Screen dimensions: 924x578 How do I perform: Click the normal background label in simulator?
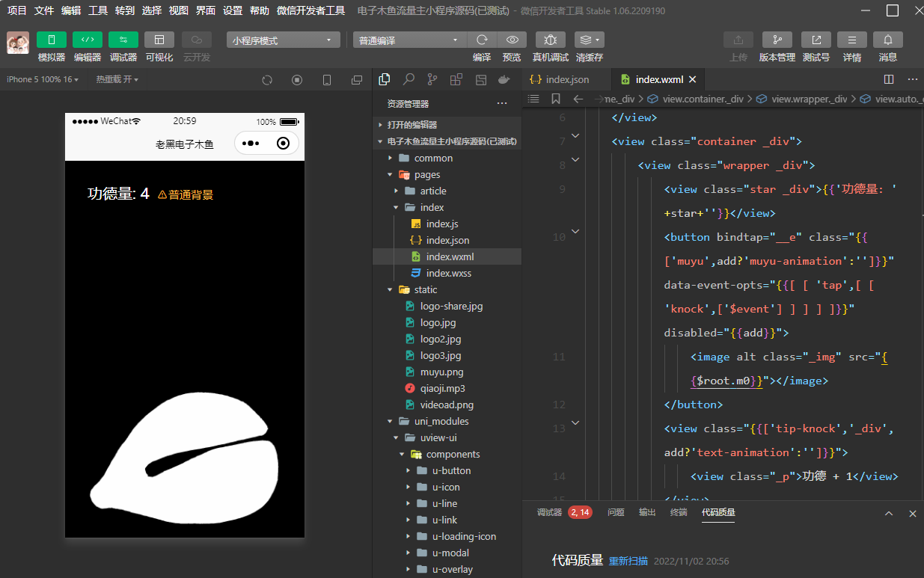[x=186, y=194]
